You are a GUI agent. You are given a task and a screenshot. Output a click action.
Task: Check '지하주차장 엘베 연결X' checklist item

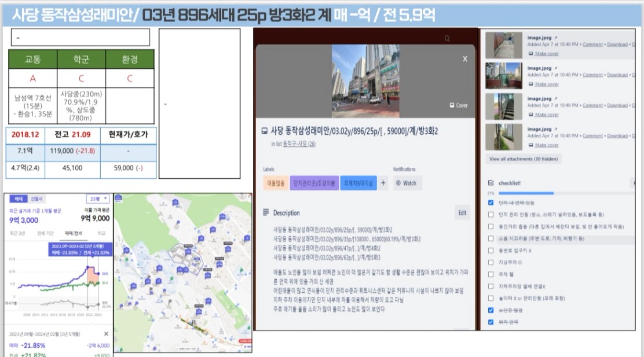click(x=491, y=286)
